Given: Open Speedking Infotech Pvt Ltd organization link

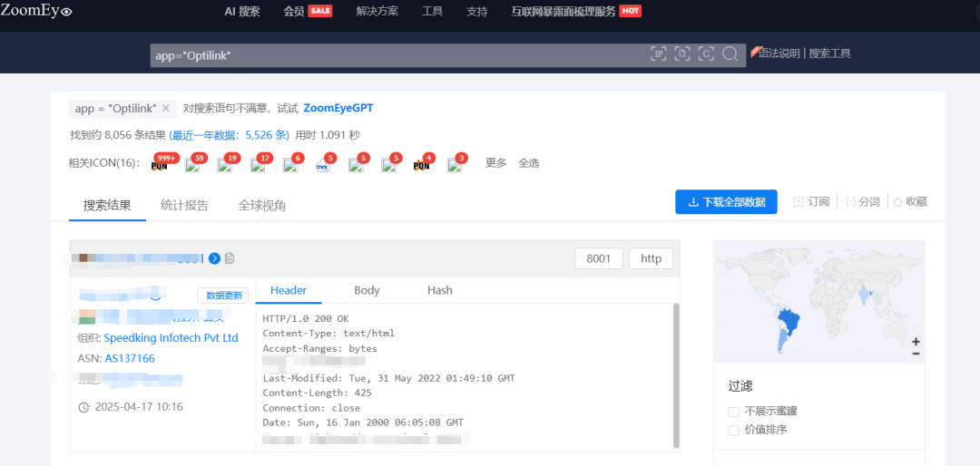Looking at the screenshot, I should pyautogui.click(x=171, y=338).
